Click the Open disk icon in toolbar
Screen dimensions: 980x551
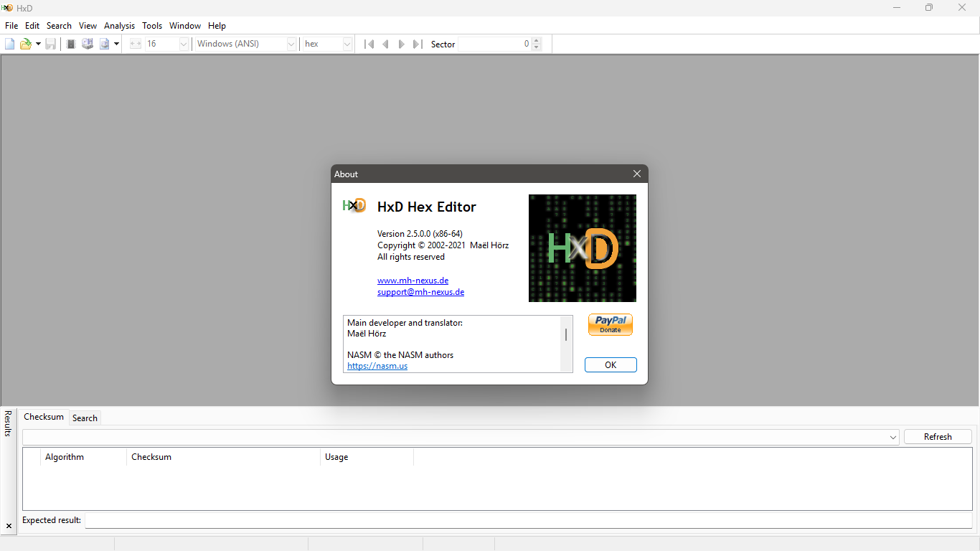[x=88, y=44]
